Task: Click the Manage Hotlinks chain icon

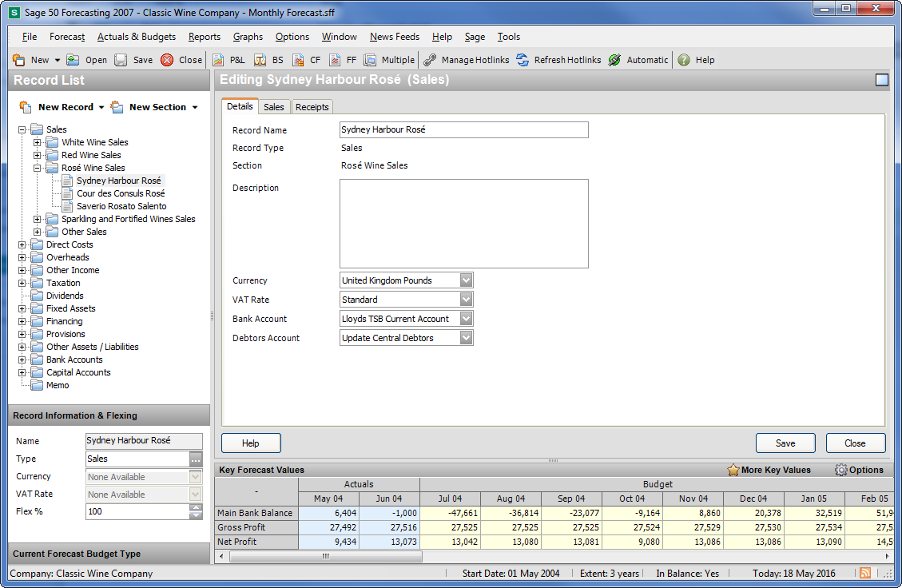Action: pyautogui.click(x=430, y=60)
